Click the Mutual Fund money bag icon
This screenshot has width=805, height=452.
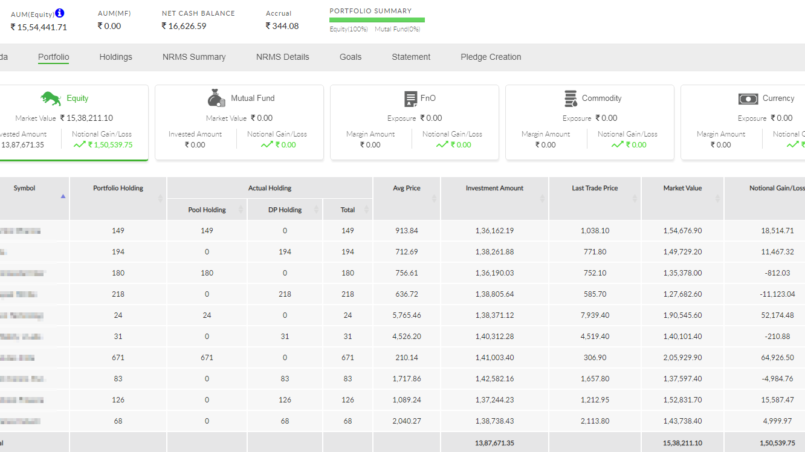click(216, 98)
